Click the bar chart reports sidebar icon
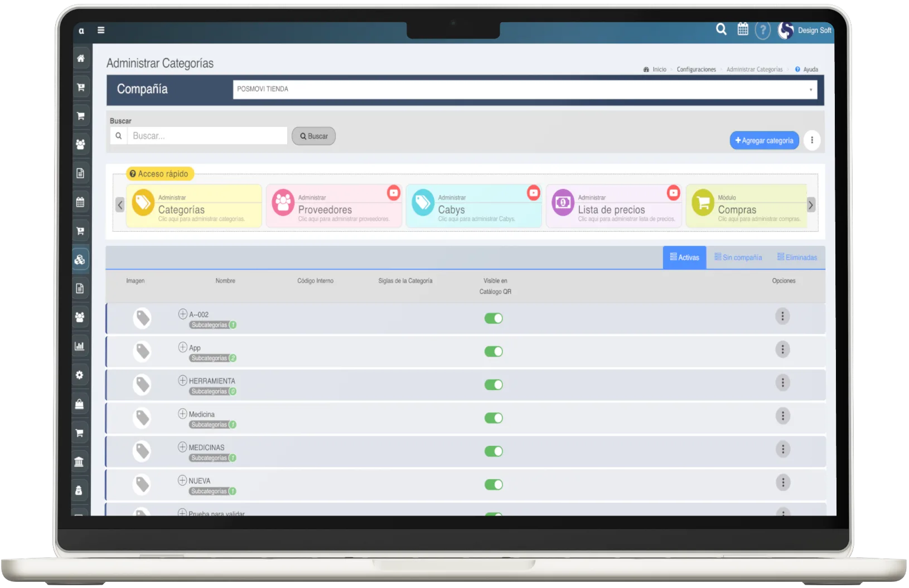The image size is (909, 588). pyautogui.click(x=80, y=346)
